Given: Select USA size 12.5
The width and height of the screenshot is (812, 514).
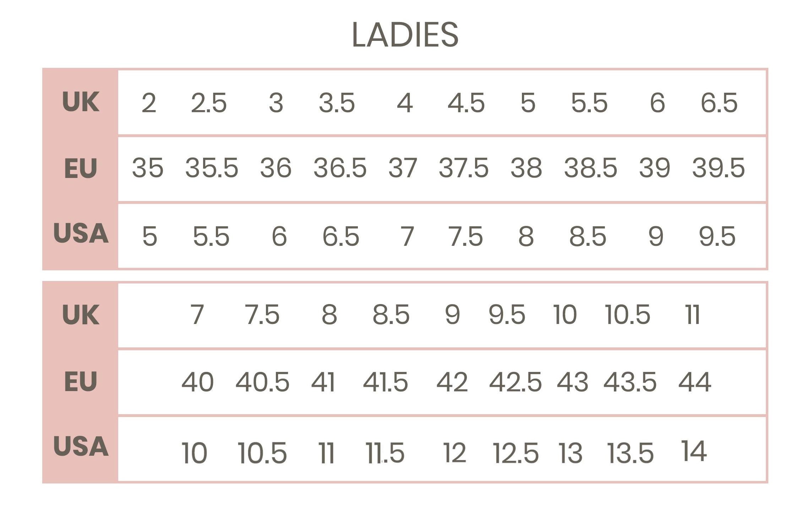Looking at the screenshot, I should (x=516, y=453).
